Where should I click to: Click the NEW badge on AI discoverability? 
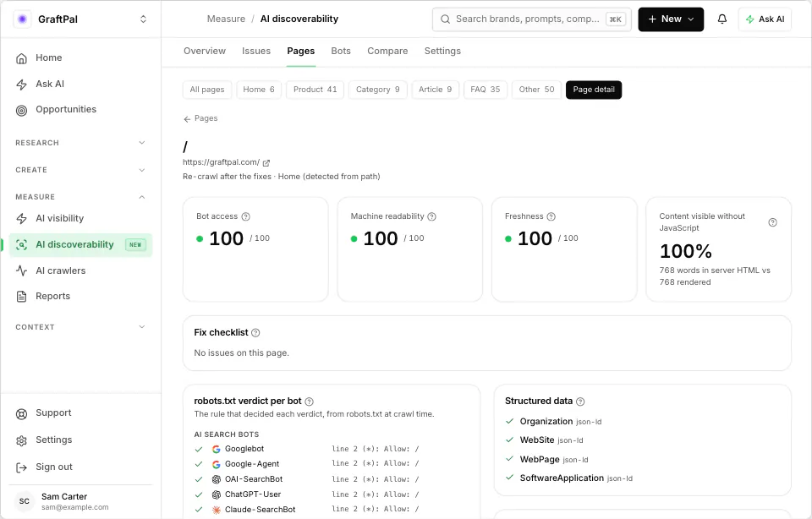click(x=135, y=245)
